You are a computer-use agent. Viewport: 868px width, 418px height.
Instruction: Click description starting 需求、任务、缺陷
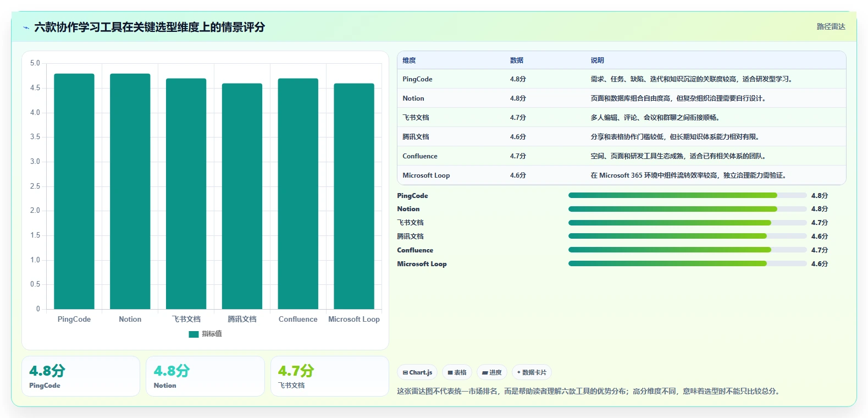point(693,79)
